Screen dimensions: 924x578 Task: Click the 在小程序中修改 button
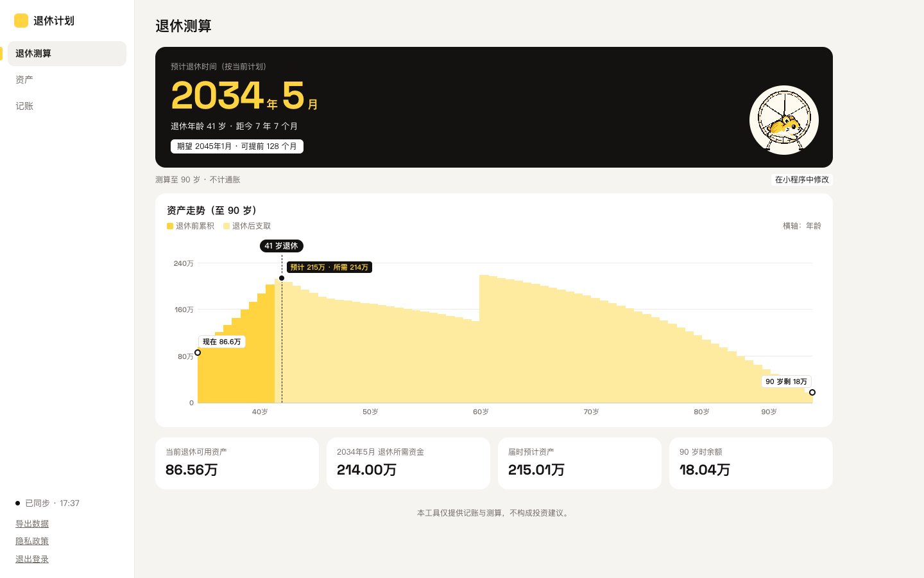point(802,180)
